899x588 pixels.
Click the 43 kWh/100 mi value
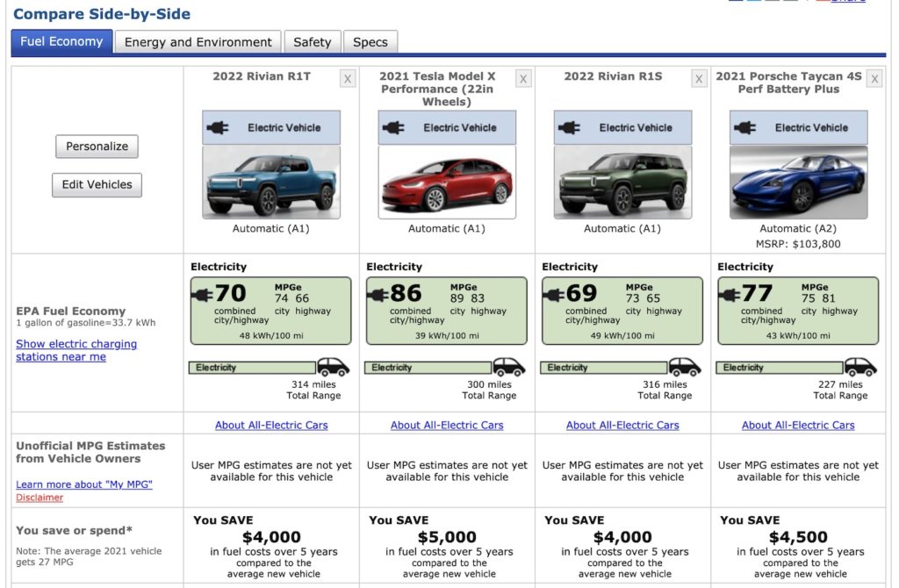(x=798, y=336)
